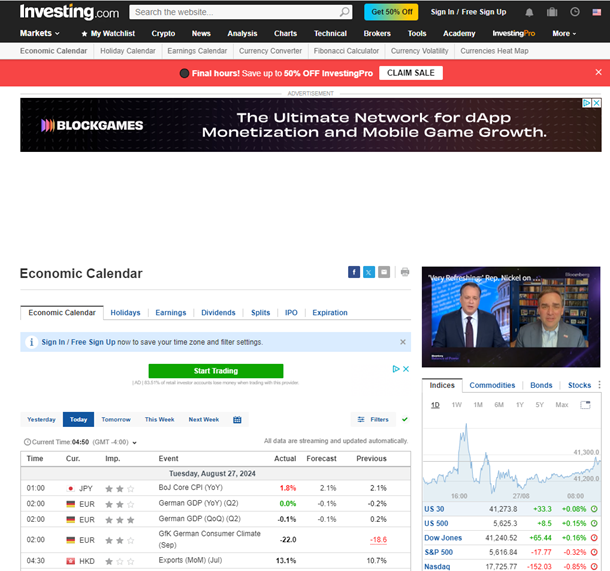Screen dimensions: 610x571
Task: Click the info icon in the sign-in notice
Action: pyautogui.click(x=32, y=342)
